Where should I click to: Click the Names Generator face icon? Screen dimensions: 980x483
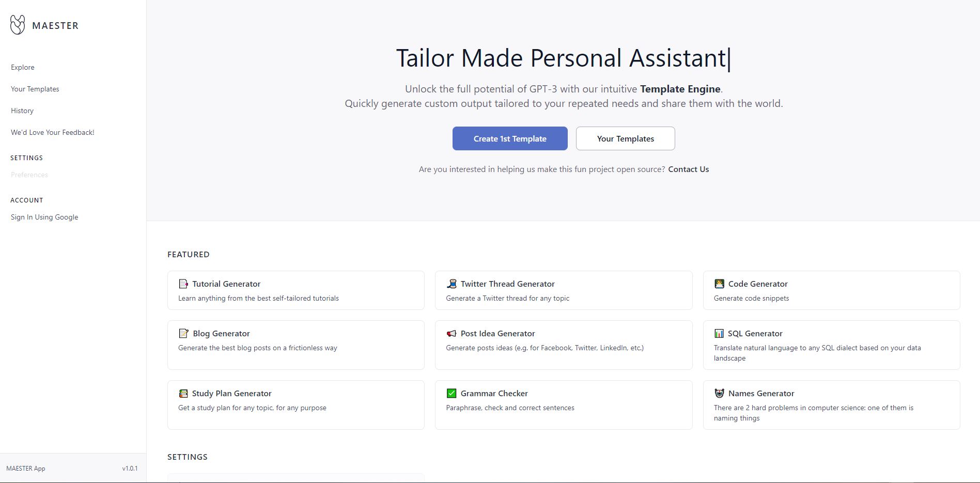tap(719, 393)
